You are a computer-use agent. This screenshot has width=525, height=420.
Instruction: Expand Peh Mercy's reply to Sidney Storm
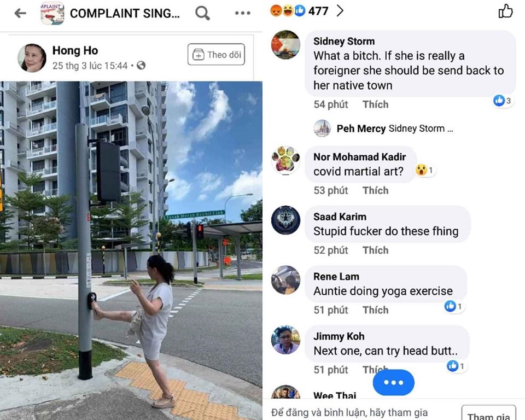click(383, 129)
